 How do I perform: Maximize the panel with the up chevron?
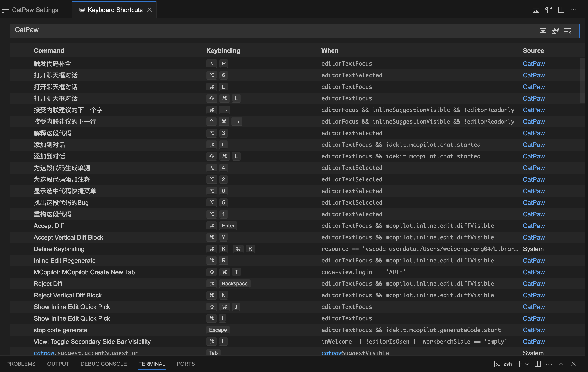click(561, 364)
